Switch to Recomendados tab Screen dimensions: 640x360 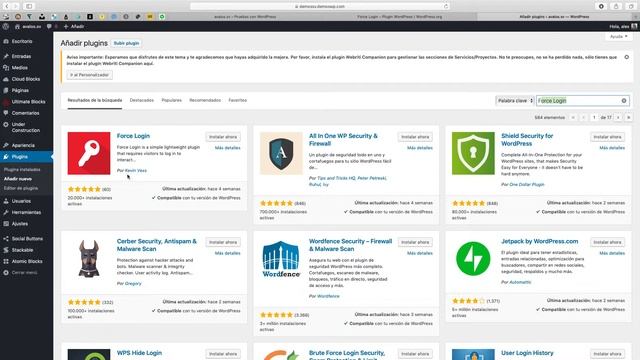click(205, 100)
